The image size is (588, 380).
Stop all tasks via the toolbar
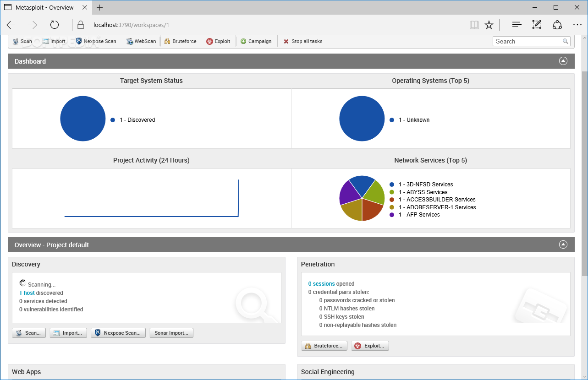pyautogui.click(x=303, y=41)
